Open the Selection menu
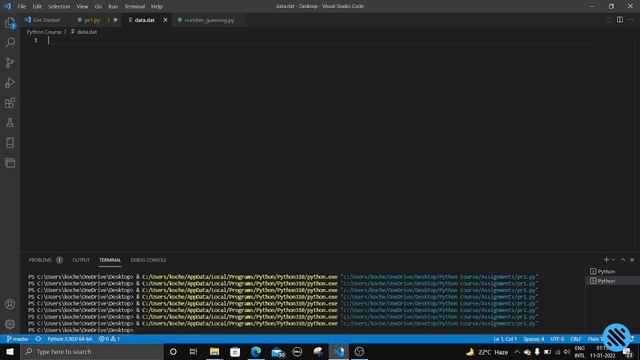This screenshot has width=640, height=360. [59, 6]
